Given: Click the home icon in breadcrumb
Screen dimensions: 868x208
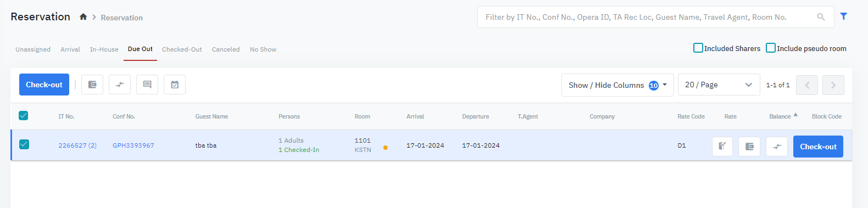Looking at the screenshot, I should (x=83, y=17).
